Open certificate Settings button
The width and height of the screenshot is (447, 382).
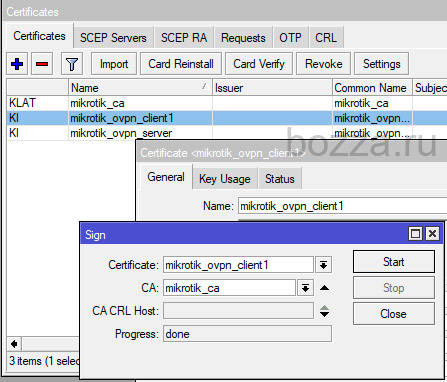[382, 64]
